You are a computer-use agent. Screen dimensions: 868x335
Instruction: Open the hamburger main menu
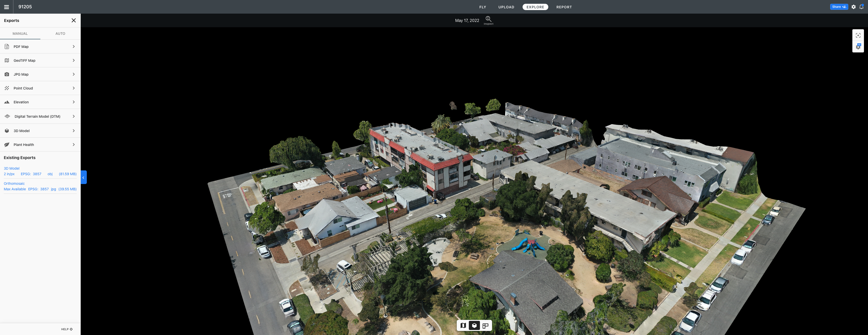6,7
